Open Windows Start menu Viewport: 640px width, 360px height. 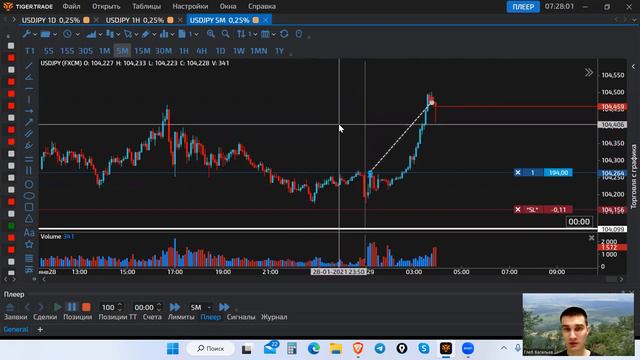(x=173, y=349)
